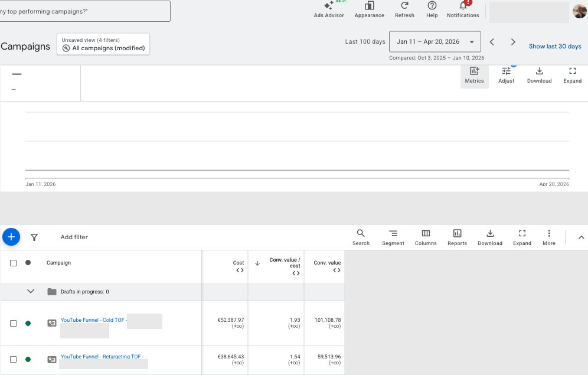This screenshot has width=588, height=375.
Task: Download the chart
Action: click(539, 75)
